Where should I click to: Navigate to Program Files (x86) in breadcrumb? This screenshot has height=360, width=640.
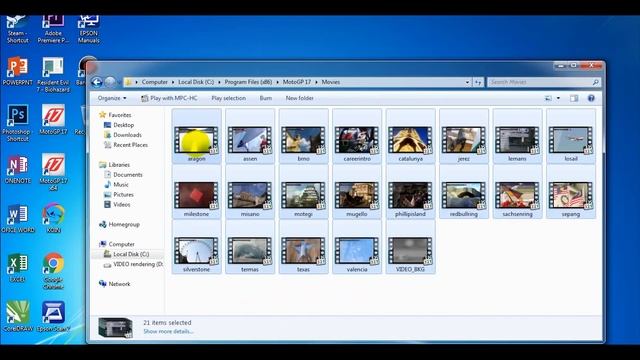(x=248, y=82)
